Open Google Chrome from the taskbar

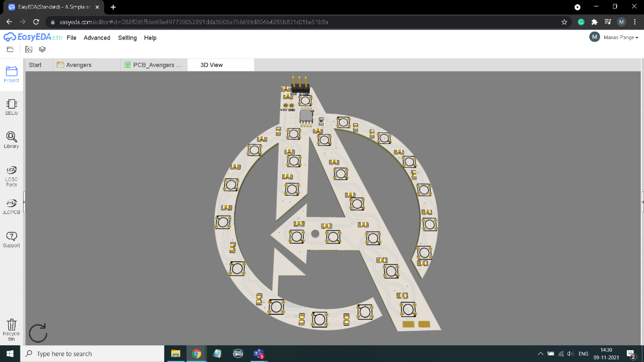pos(196,353)
